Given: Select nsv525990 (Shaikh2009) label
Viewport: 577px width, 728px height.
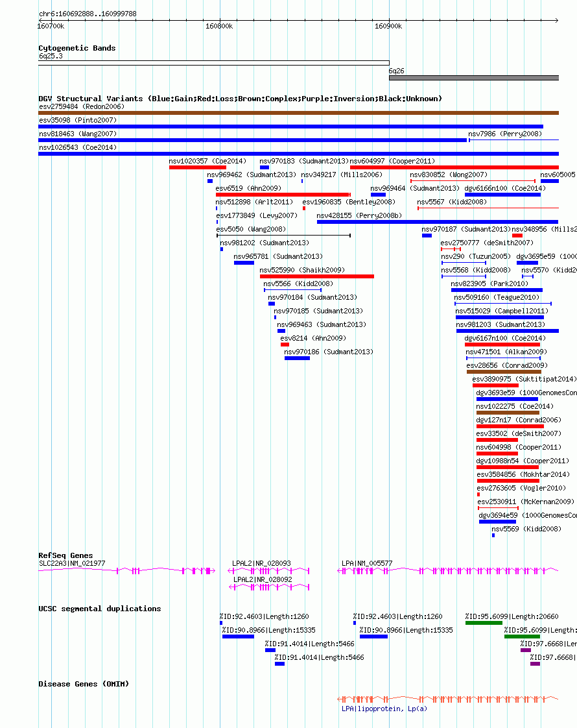Looking at the screenshot, I should pyautogui.click(x=302, y=270).
